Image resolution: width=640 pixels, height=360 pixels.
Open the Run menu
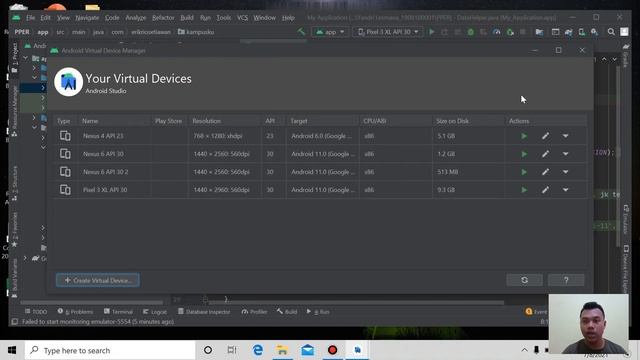point(205,18)
